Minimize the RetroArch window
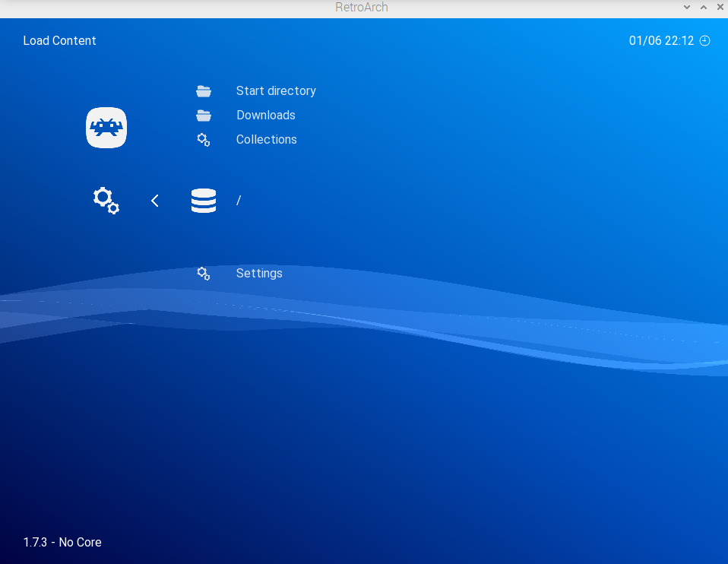The width and height of the screenshot is (728, 564). pyautogui.click(x=687, y=7)
